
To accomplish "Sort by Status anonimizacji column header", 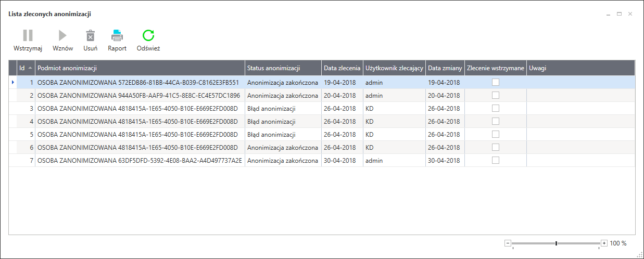I will coord(273,68).
